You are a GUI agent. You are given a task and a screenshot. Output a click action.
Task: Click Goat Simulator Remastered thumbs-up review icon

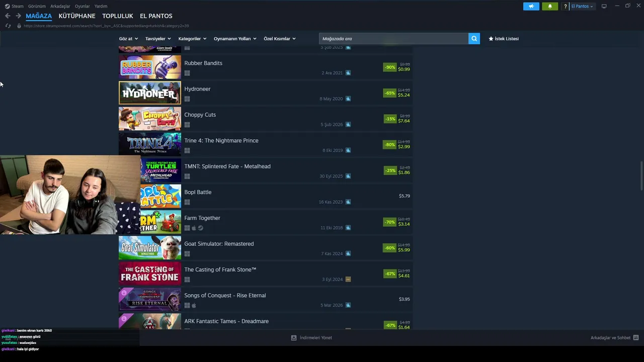(x=348, y=253)
